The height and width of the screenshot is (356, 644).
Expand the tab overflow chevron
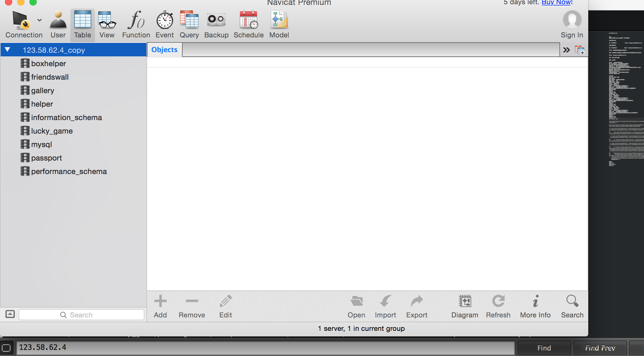[566, 50]
